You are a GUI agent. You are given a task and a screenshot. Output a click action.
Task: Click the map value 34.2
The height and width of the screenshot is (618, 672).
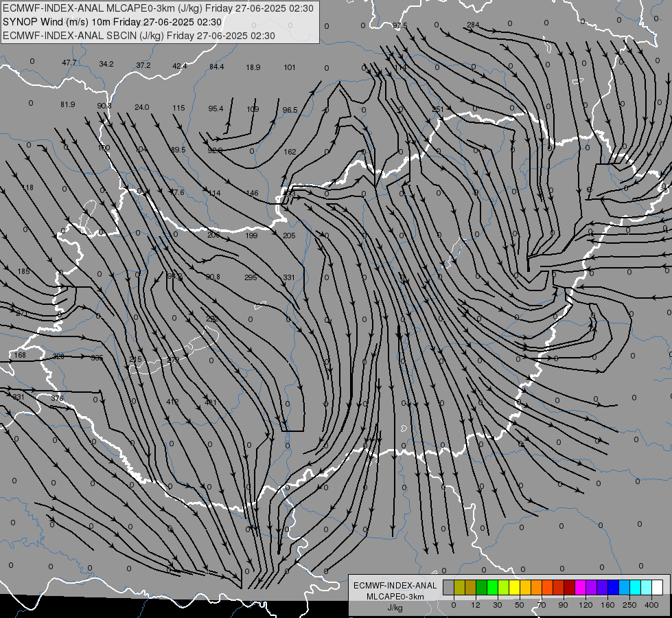(106, 64)
